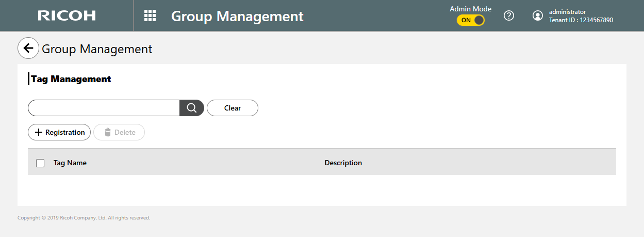Check the select-all checkbox beside Tag Name
The height and width of the screenshot is (237, 644).
[40, 163]
